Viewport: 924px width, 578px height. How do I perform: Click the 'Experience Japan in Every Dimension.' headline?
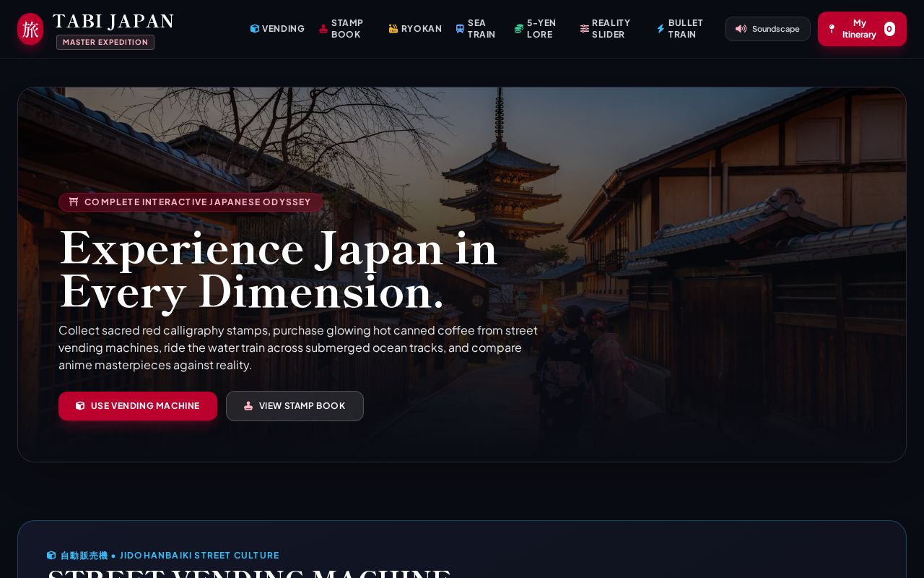click(278, 270)
